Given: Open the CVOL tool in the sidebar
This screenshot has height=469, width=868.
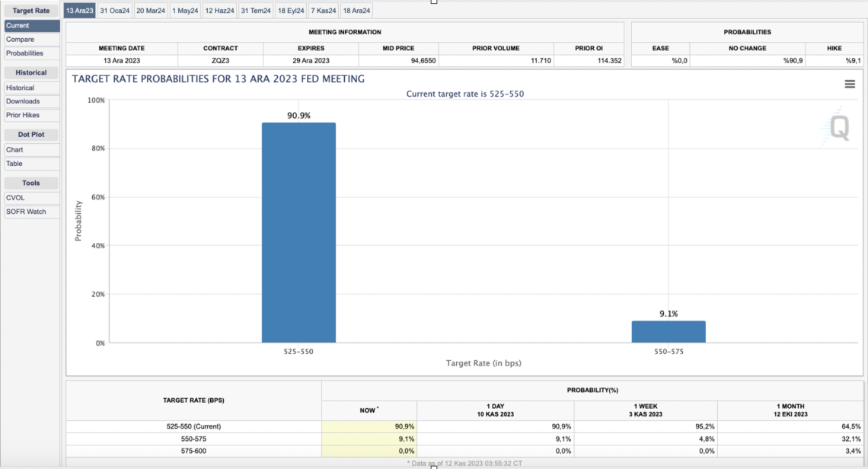Looking at the screenshot, I should 31,198.
